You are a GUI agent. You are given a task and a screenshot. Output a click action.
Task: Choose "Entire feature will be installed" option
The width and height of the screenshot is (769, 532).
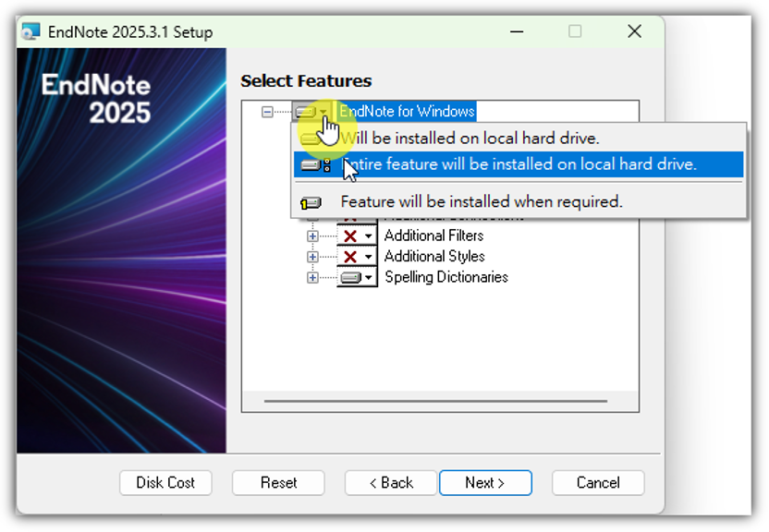point(519,164)
